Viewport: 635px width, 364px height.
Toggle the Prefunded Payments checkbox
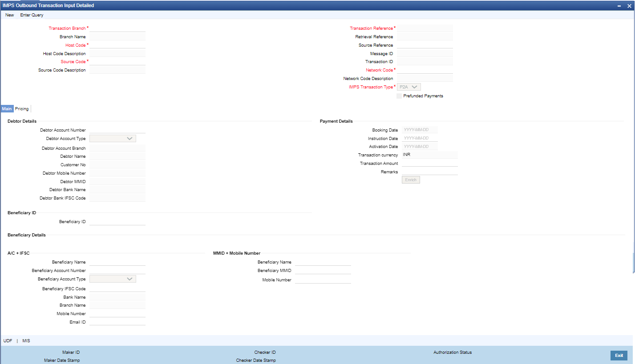click(399, 96)
